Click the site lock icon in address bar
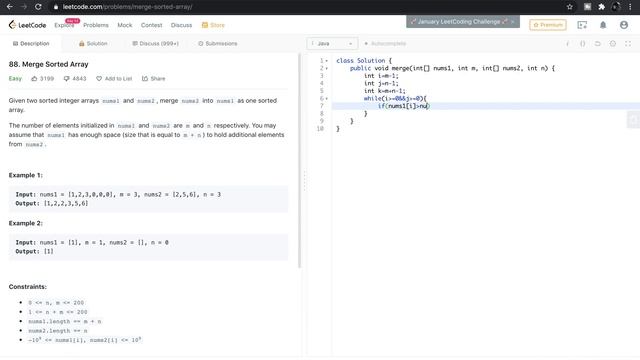Viewport: 640px width, 360px height. pyautogui.click(x=56, y=7)
